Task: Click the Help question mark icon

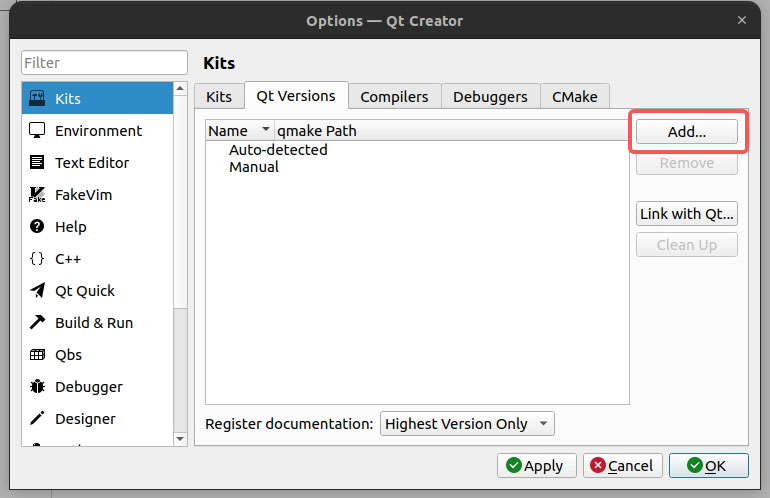Action: click(37, 226)
